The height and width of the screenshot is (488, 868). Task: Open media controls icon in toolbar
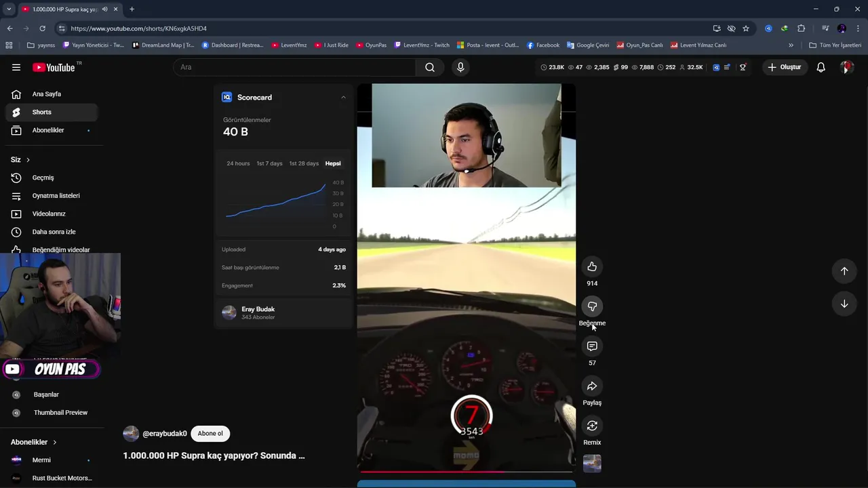click(x=825, y=28)
